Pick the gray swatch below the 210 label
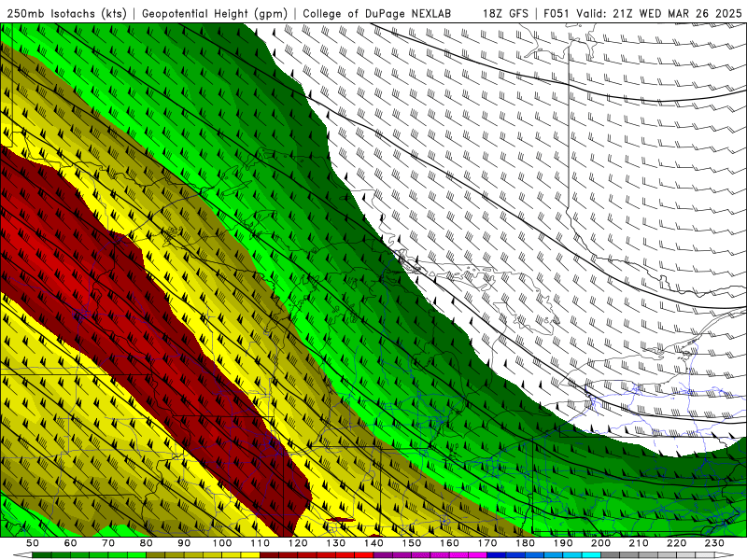 point(648,555)
